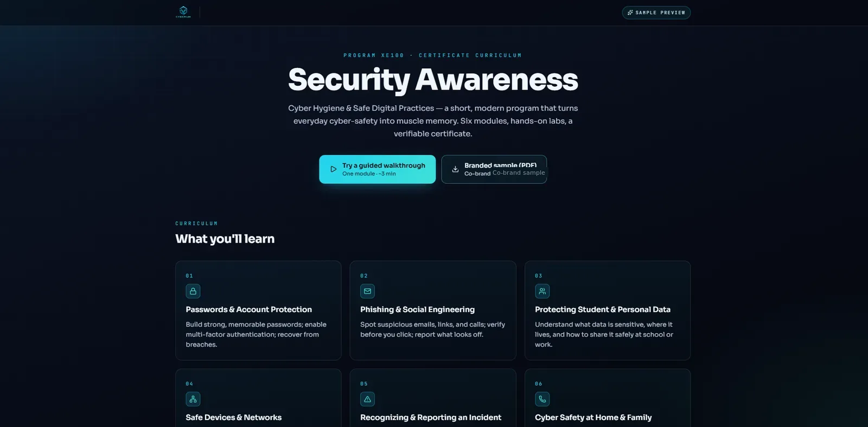The image size is (868, 427).
Task: Click the CURRICULUM section label
Action: pyautogui.click(x=196, y=224)
